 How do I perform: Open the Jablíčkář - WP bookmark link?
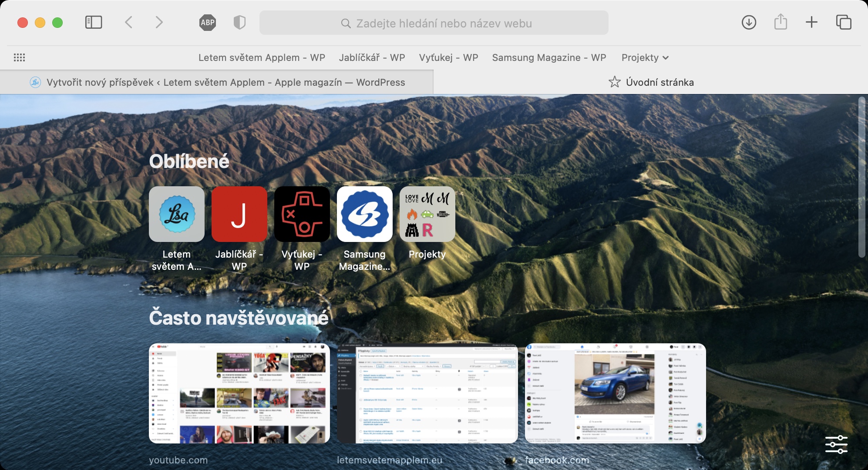(x=372, y=57)
